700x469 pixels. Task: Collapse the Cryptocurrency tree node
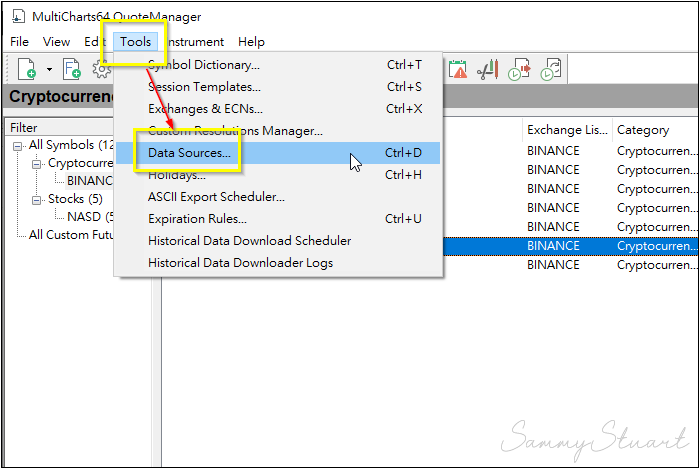click(37, 164)
